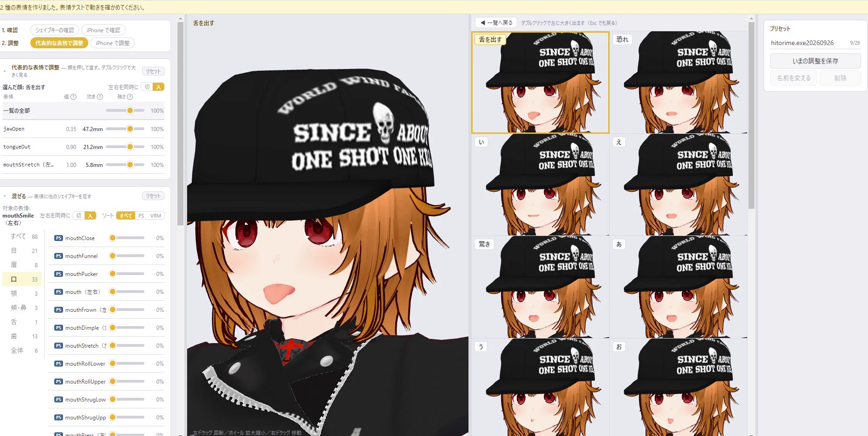Click the PS badge beside mouthShrugUpper
Screen dimensions: 868x436
pyautogui.click(x=58, y=418)
